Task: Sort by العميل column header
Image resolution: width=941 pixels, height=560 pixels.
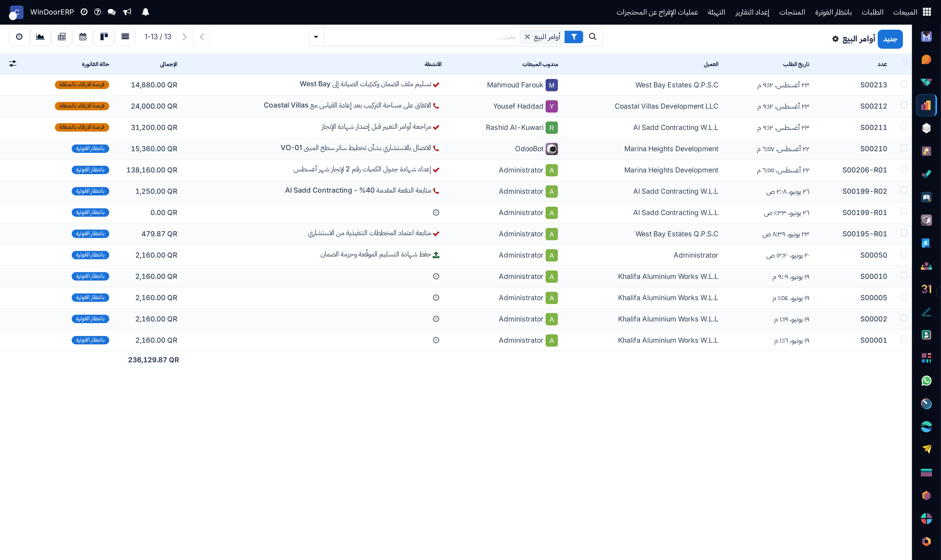Action: click(711, 64)
